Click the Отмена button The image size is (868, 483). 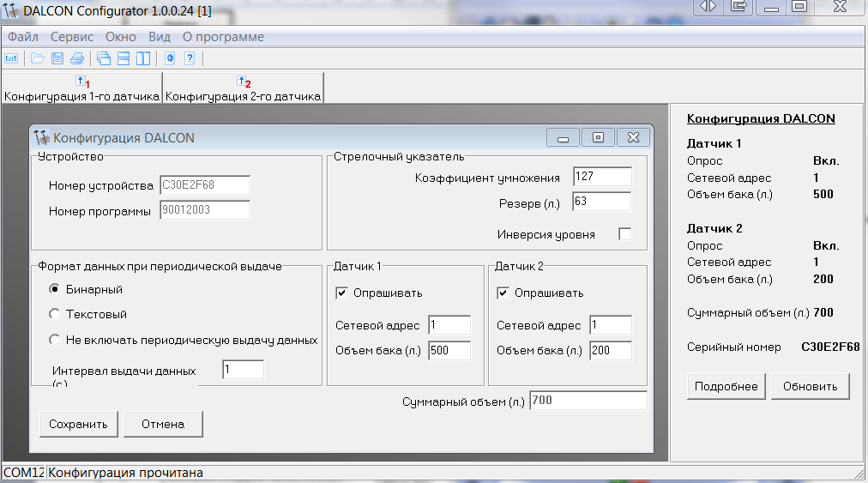pos(163,425)
